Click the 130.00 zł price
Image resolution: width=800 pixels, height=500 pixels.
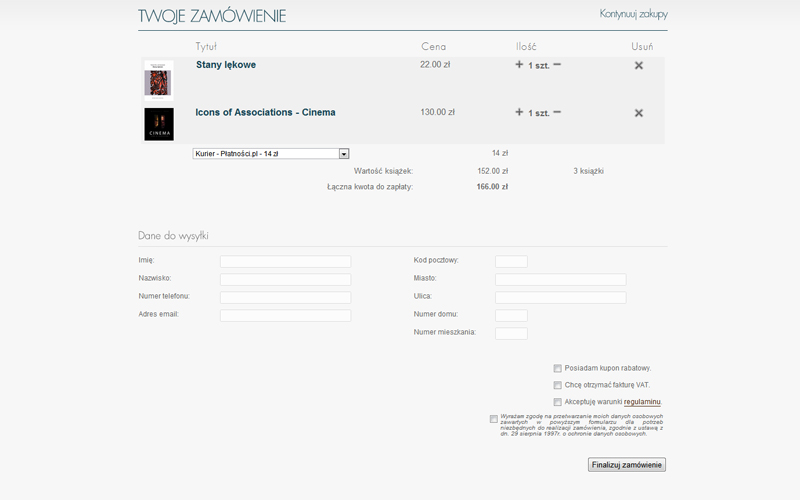437,112
